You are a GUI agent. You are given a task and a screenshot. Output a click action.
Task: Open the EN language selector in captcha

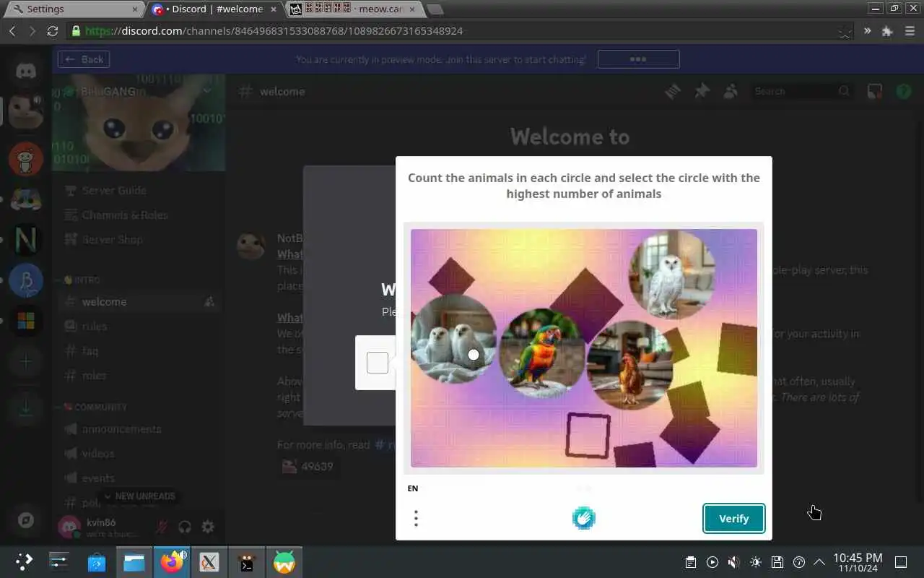click(413, 488)
